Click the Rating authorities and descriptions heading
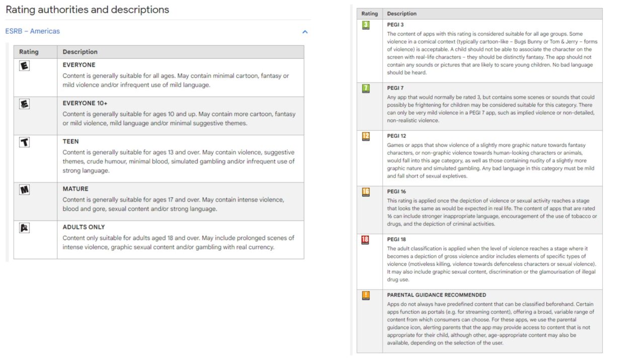Image resolution: width=644 pixels, height=362 pixels. tap(87, 10)
